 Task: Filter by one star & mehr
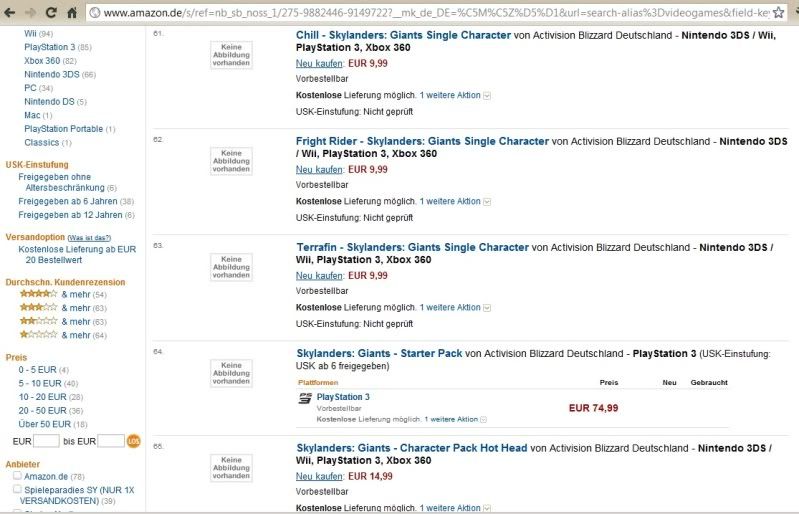tap(63, 335)
